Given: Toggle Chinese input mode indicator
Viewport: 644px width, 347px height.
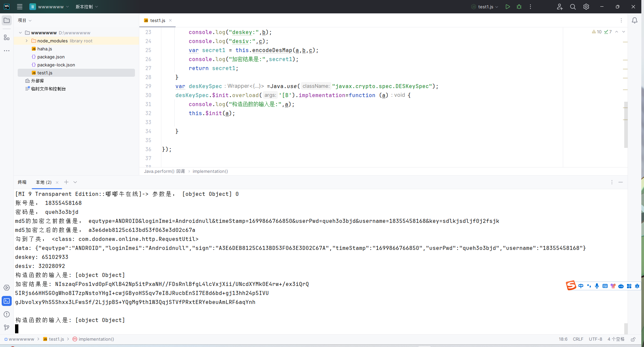Looking at the screenshot, I should (x=581, y=286).
